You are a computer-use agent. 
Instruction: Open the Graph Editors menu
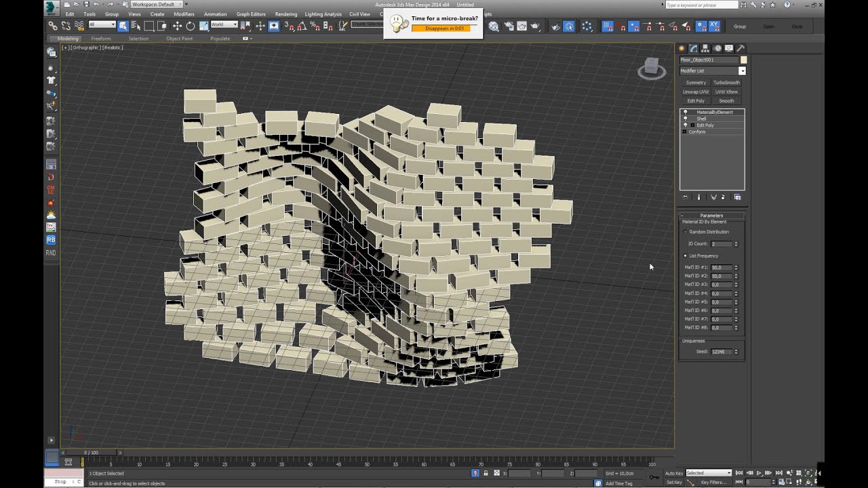251,14
